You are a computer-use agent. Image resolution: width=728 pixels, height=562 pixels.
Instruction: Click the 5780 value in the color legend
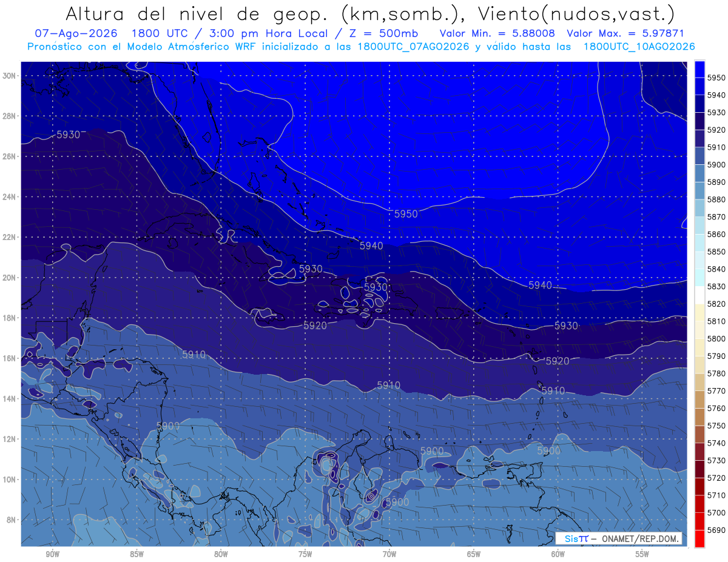click(716, 373)
